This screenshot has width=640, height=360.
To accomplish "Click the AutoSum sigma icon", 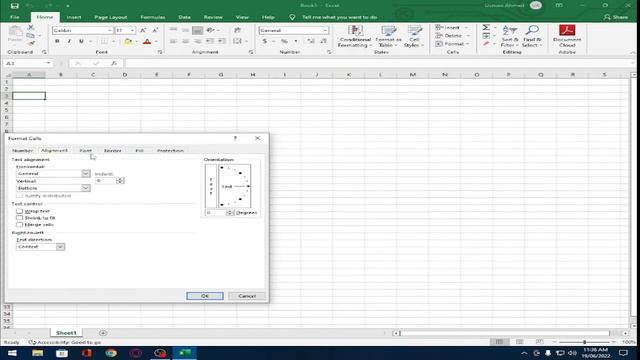I will click(486, 27).
